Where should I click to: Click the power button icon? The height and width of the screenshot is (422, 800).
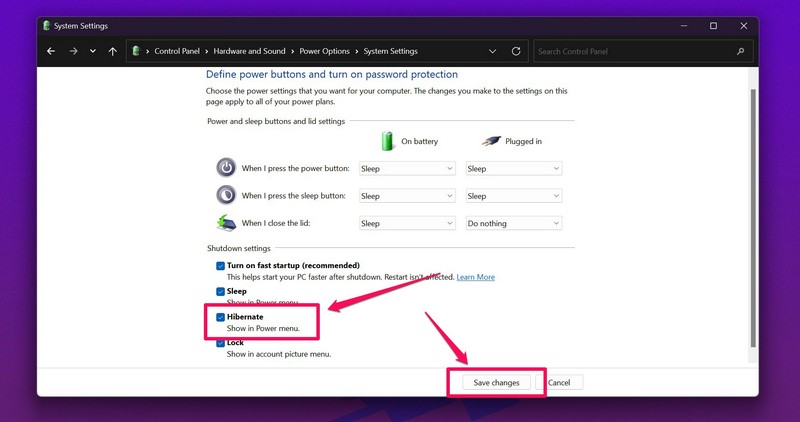tap(226, 168)
